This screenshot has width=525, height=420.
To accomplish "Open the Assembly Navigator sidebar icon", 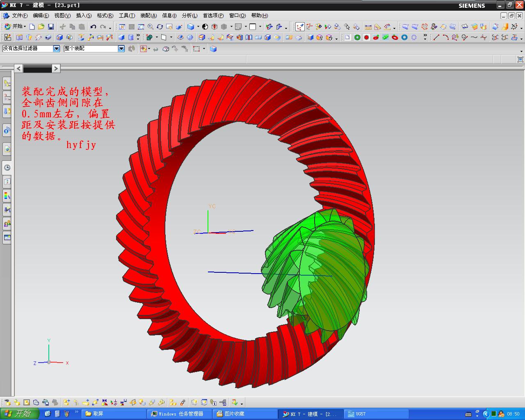I will (7, 83).
